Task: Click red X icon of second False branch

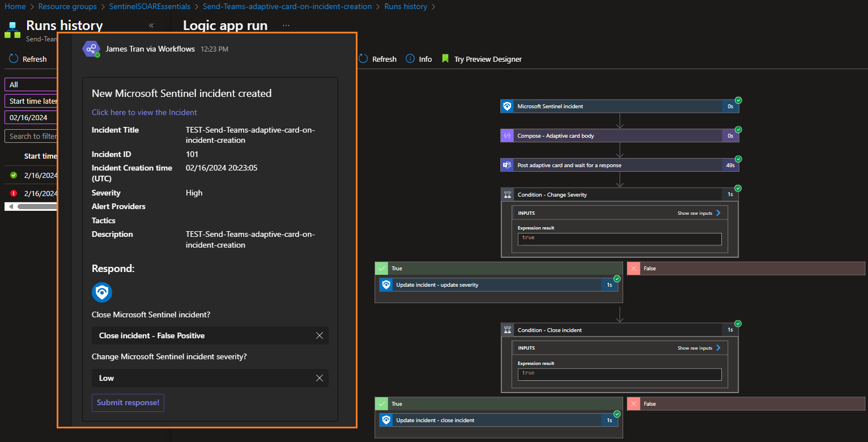Action: coord(633,403)
